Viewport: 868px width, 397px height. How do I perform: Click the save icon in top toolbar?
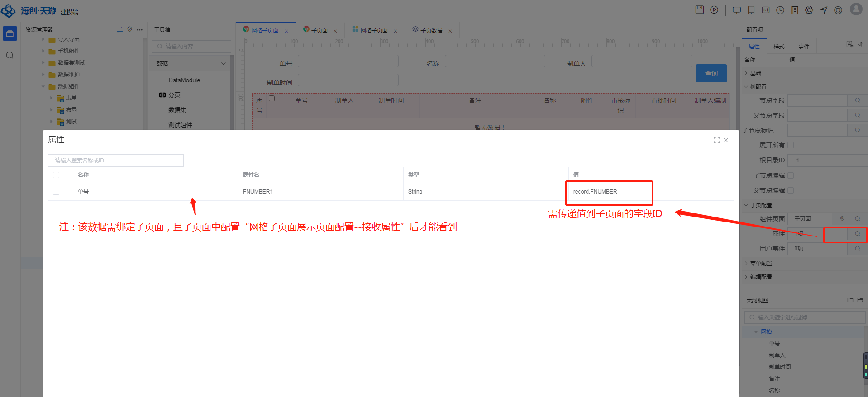coord(699,10)
